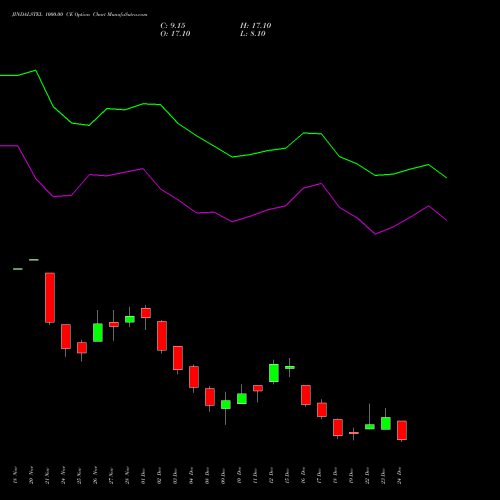Select the '04 Dec' date label
This screenshot has width=500, height=500.
191,475
